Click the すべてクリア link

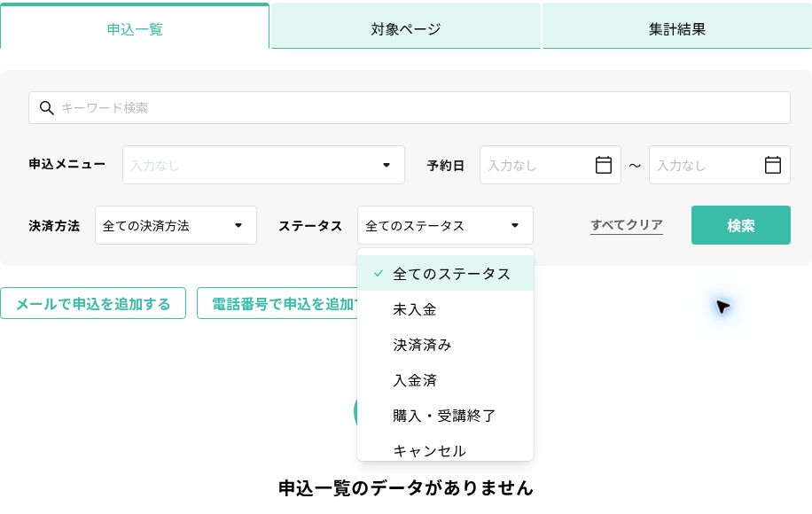(x=627, y=225)
